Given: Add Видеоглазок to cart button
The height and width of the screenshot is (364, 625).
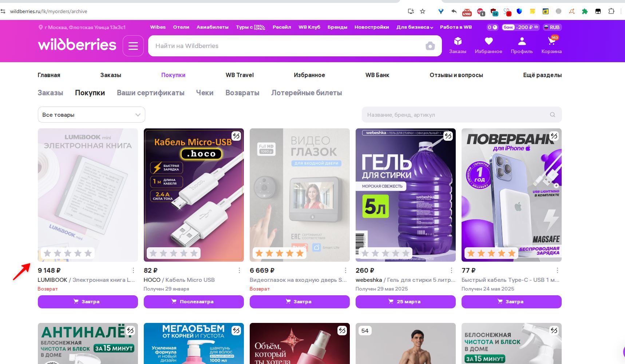Looking at the screenshot, I should (300, 302).
